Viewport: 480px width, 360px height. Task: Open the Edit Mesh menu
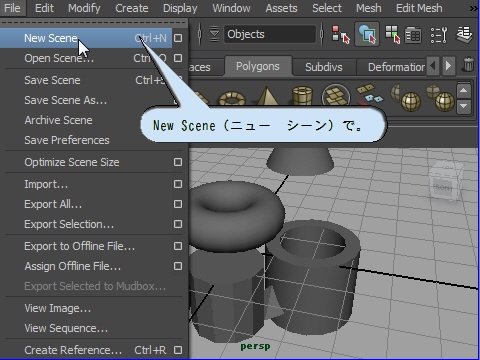coord(419,8)
